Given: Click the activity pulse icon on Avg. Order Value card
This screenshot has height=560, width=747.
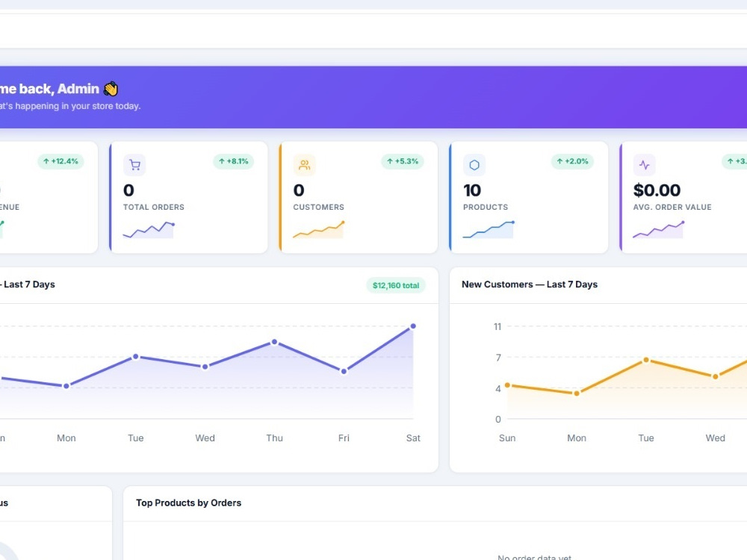Looking at the screenshot, I should [645, 165].
